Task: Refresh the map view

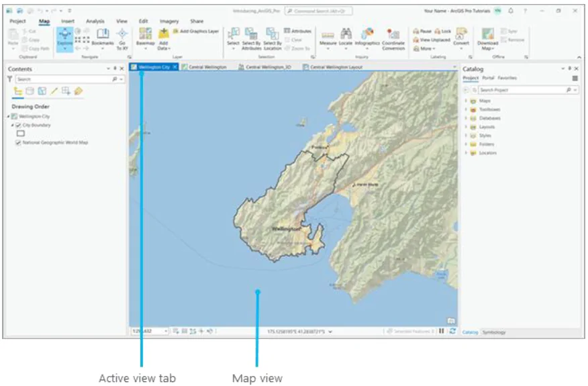Action: point(452,331)
